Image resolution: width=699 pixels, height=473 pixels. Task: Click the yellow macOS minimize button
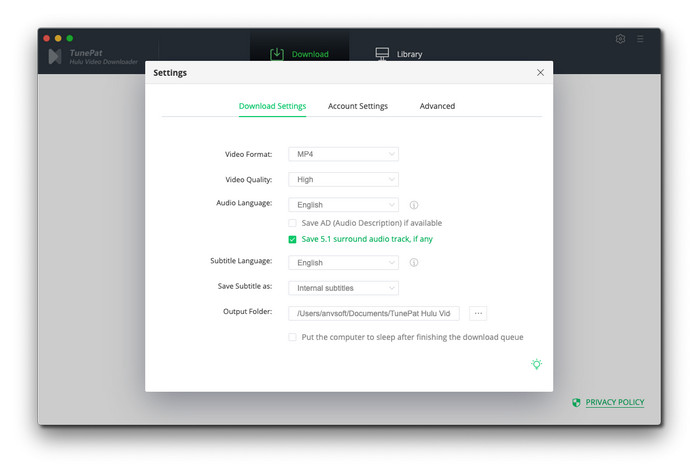58,38
